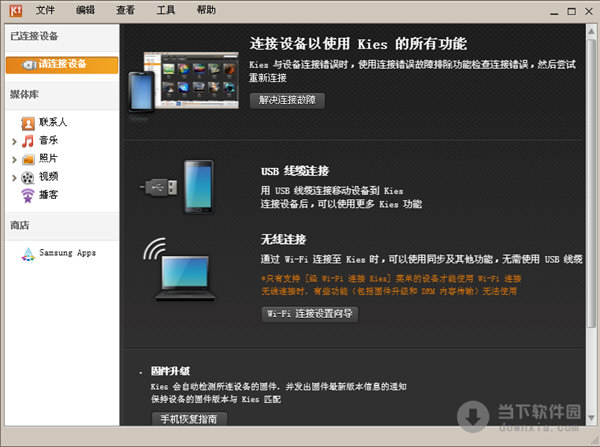Click the 照片 photos folder icon
600x447 pixels.
coord(28,159)
